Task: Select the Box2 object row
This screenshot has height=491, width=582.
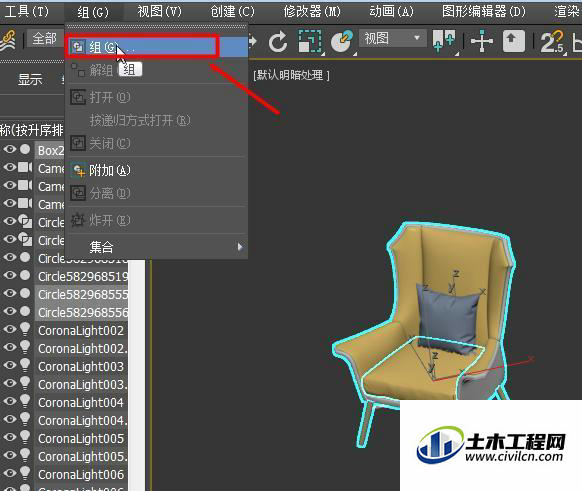Action: point(51,150)
